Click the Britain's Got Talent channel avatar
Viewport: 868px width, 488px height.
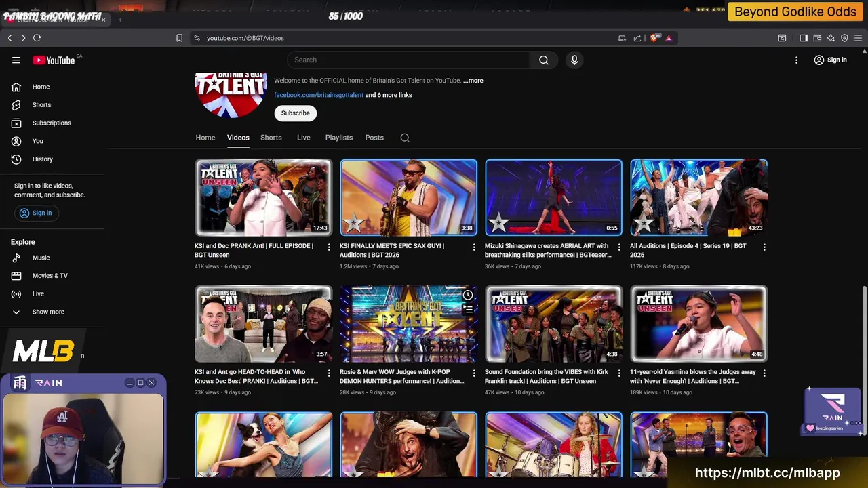click(x=231, y=95)
